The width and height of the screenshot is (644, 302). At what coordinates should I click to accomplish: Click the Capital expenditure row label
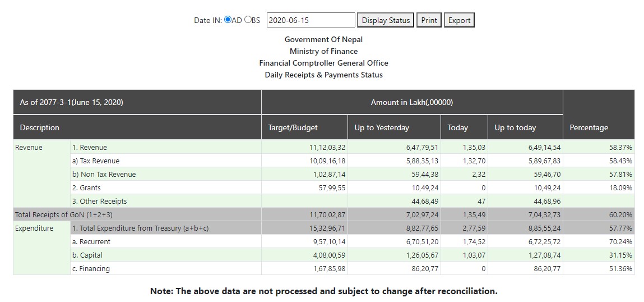tap(87, 255)
